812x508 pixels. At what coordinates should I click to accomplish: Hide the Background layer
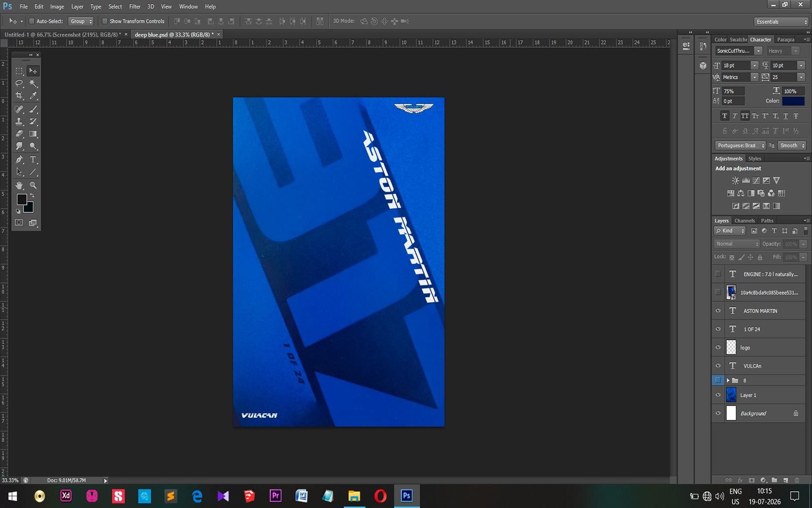click(718, 414)
